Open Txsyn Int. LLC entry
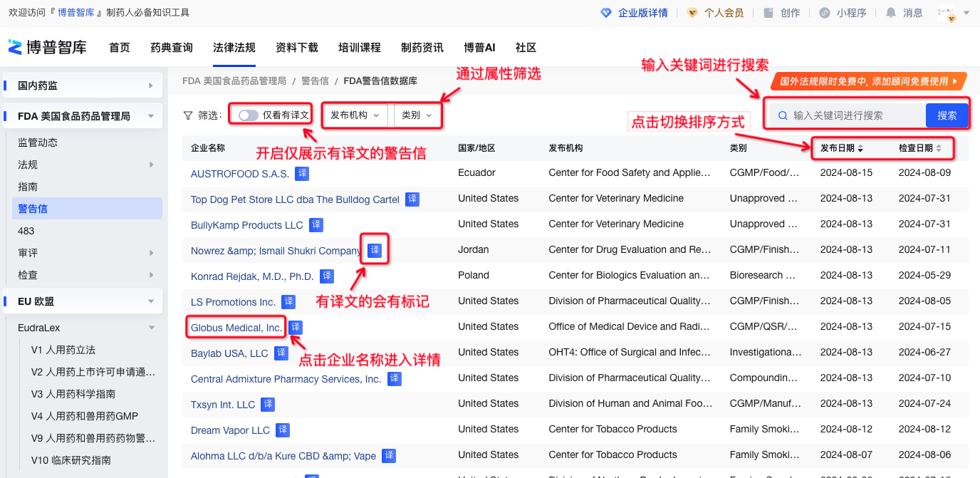The image size is (980, 478). click(x=223, y=405)
